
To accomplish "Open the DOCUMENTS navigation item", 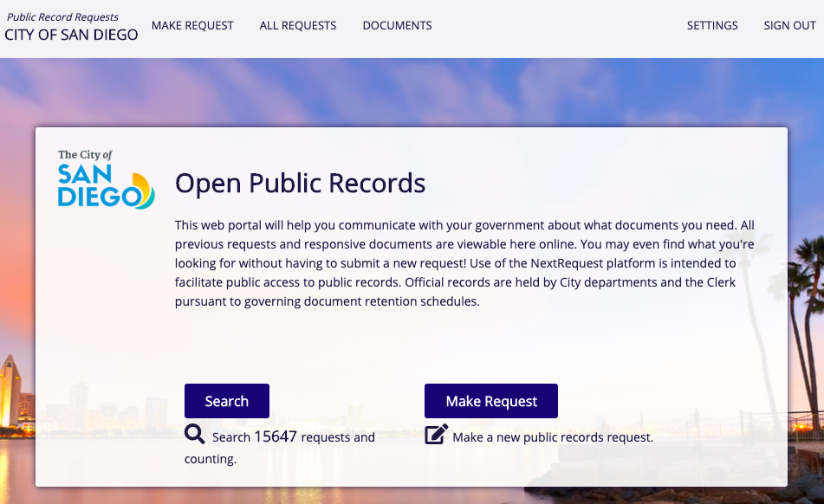I will click(397, 25).
